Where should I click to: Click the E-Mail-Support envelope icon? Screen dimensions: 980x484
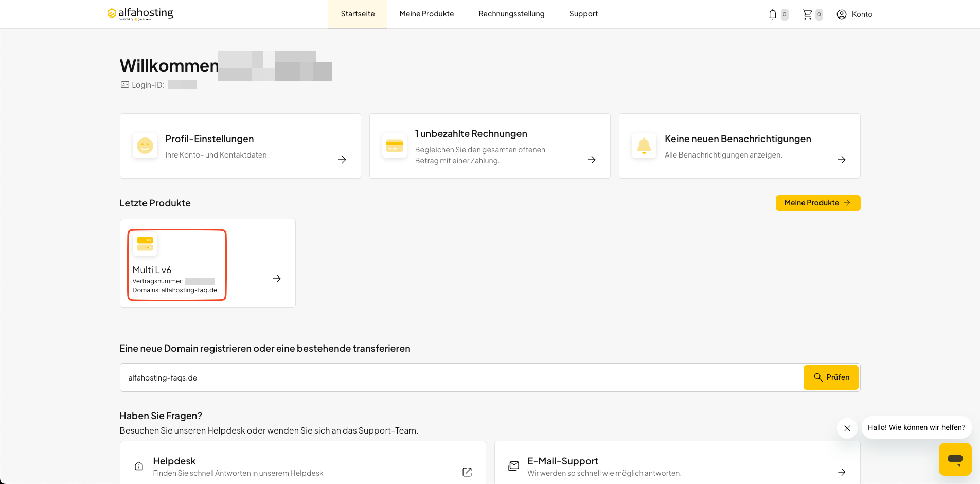tap(513, 466)
